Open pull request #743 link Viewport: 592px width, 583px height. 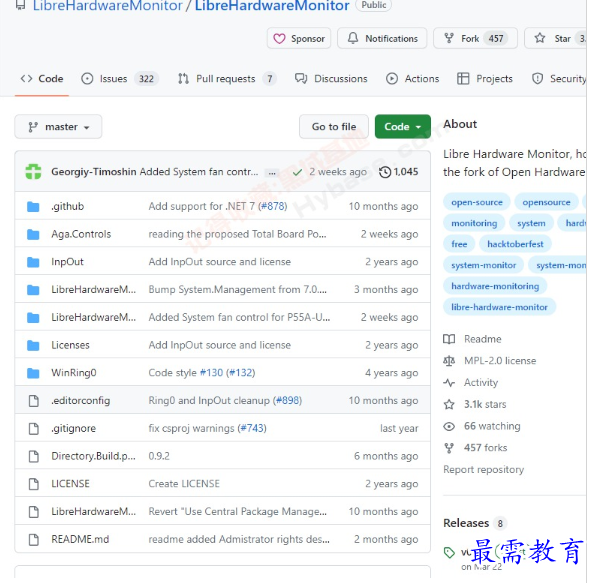click(x=252, y=429)
